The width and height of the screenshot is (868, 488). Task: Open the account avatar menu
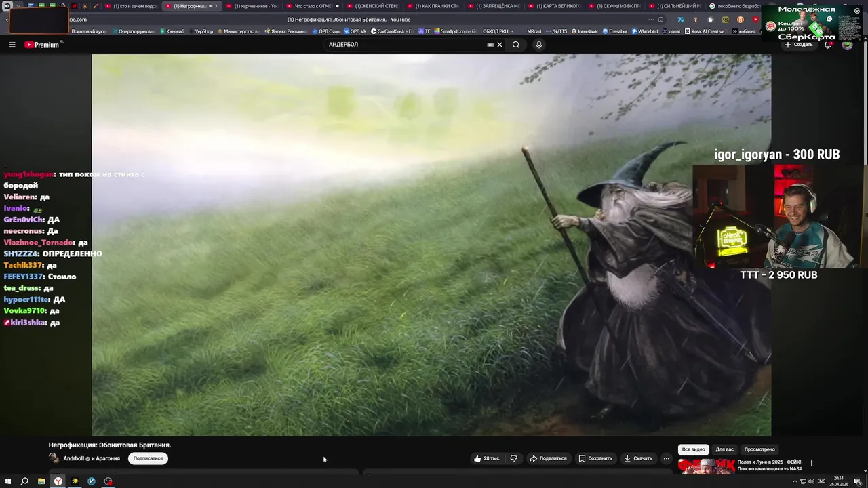pyautogui.click(x=847, y=45)
